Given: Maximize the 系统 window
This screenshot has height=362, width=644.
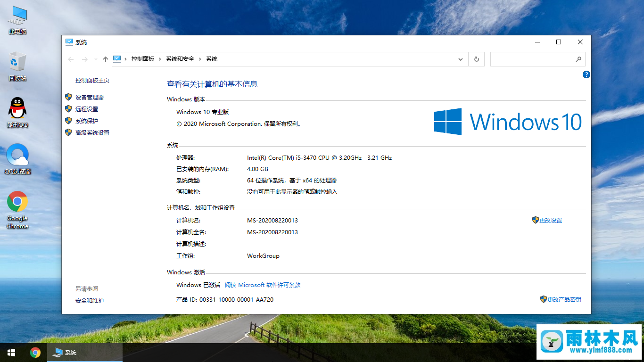Looking at the screenshot, I should coord(559,42).
